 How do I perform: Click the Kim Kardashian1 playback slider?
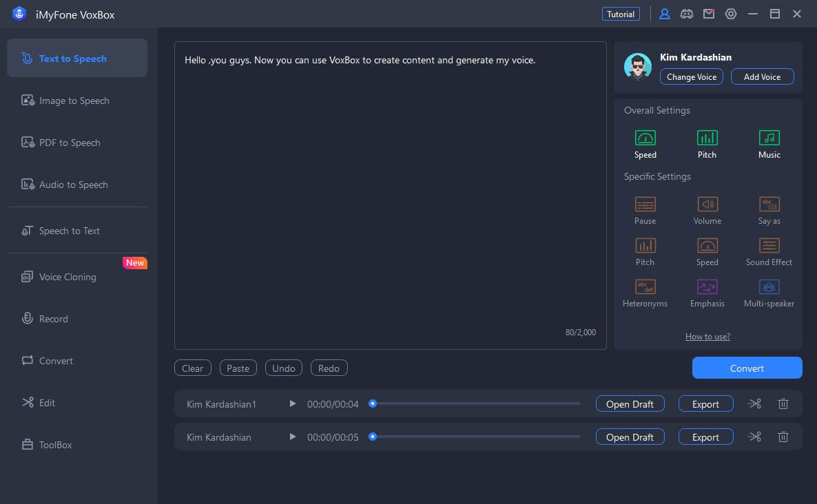pyautogui.click(x=475, y=403)
